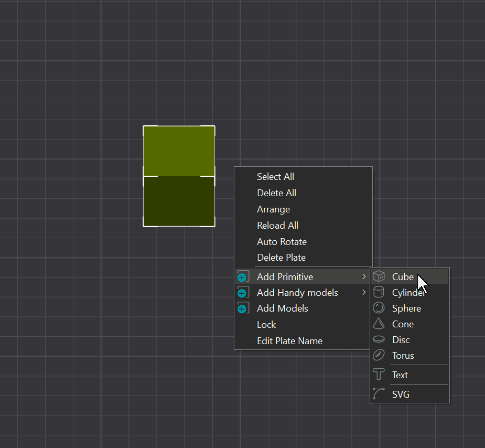
Task: Click the Cube primitive icon
Action: 378,276
